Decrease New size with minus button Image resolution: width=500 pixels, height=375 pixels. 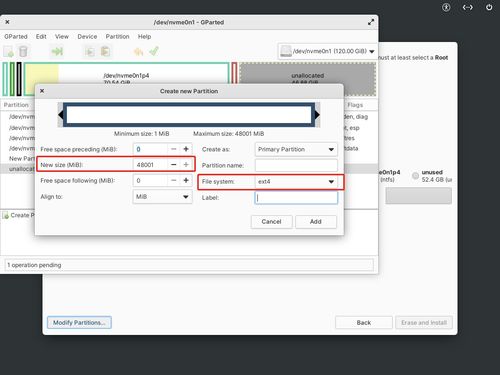tap(174, 165)
